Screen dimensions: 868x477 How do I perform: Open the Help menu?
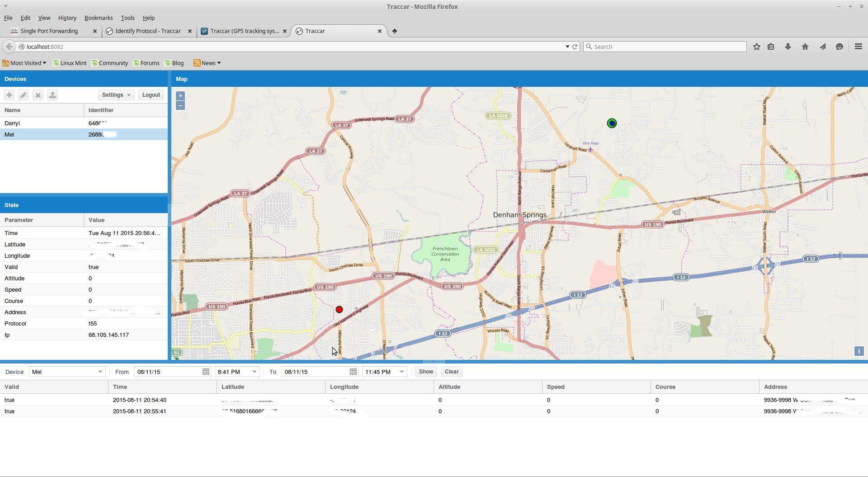point(149,18)
